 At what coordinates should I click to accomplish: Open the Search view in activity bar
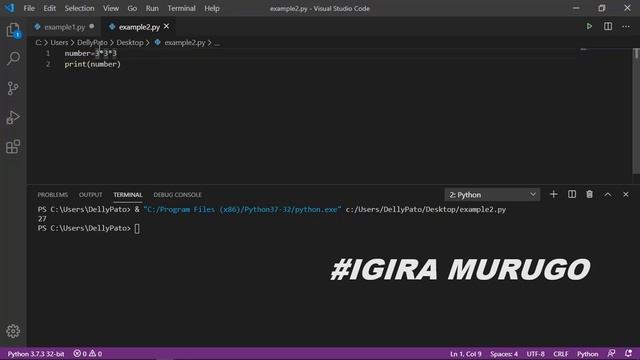tap(13, 58)
